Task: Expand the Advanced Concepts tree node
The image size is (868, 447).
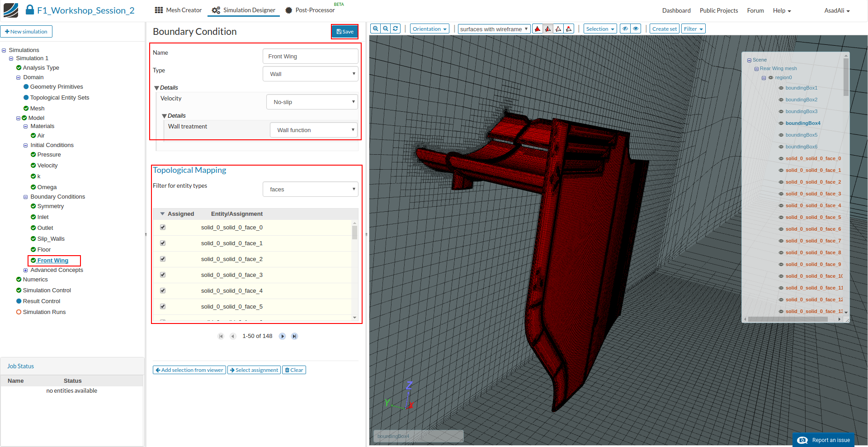Action: [x=26, y=270]
